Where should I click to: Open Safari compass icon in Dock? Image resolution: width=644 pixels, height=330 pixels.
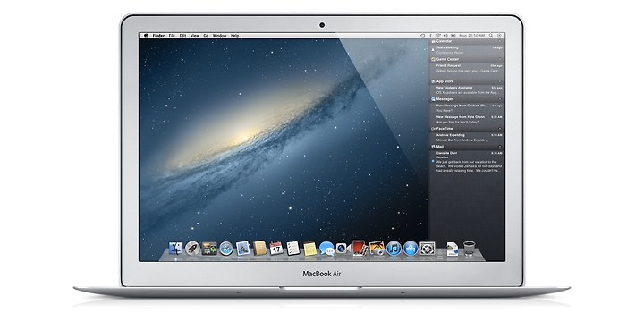point(226,248)
